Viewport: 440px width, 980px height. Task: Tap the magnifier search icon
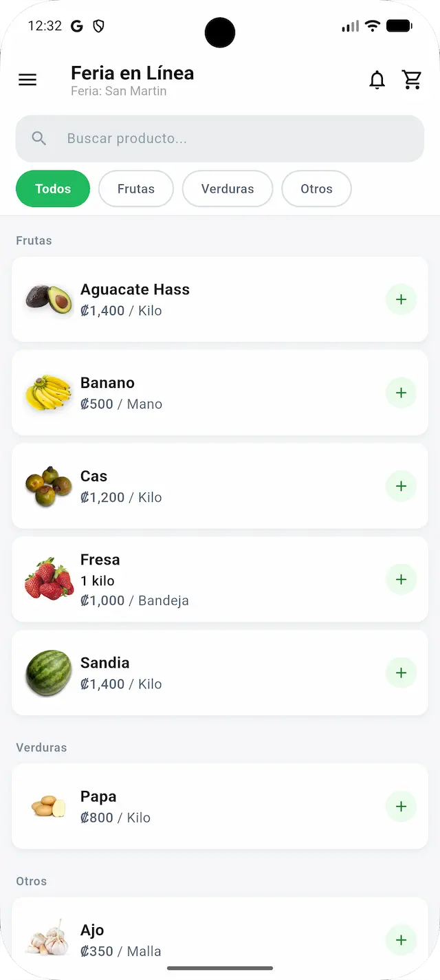click(39, 139)
